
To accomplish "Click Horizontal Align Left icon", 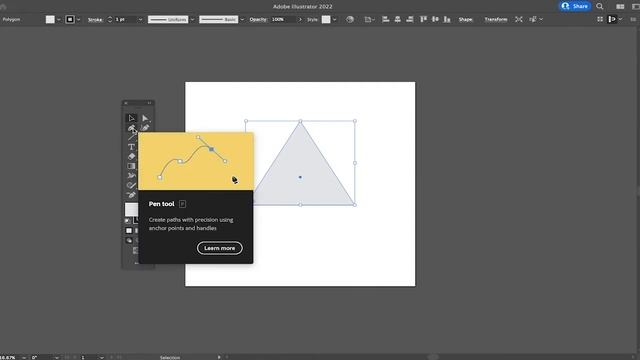I will point(385,19).
